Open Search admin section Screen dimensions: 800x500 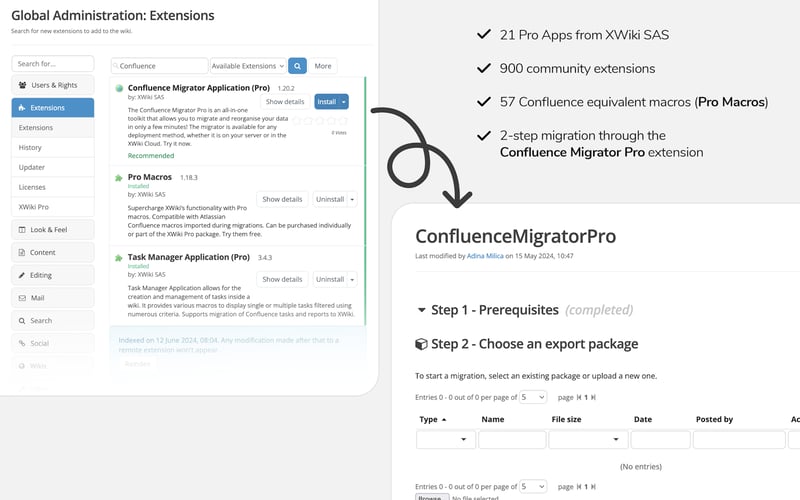coord(53,320)
